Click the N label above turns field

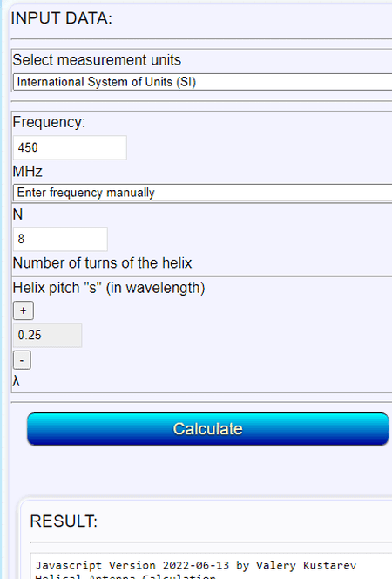(x=17, y=215)
